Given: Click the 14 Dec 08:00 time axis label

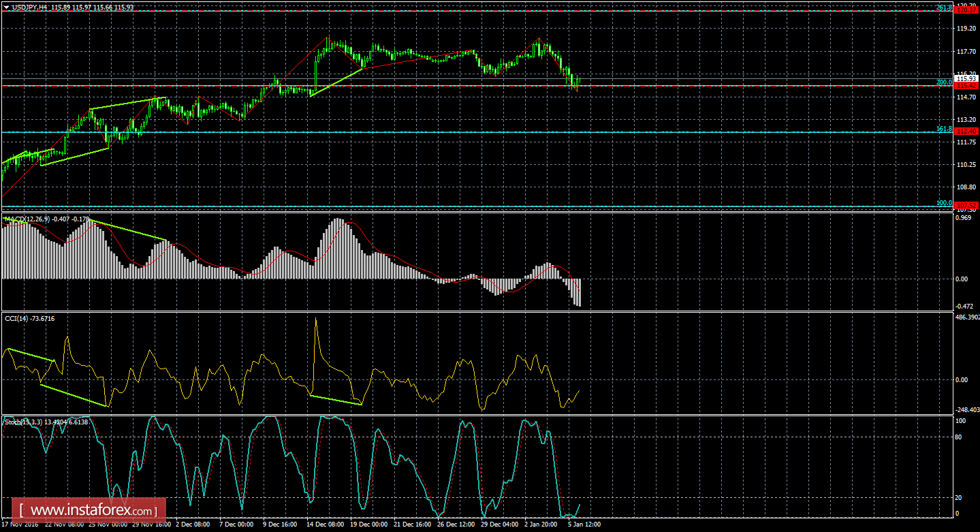Looking at the screenshot, I should [x=326, y=525].
